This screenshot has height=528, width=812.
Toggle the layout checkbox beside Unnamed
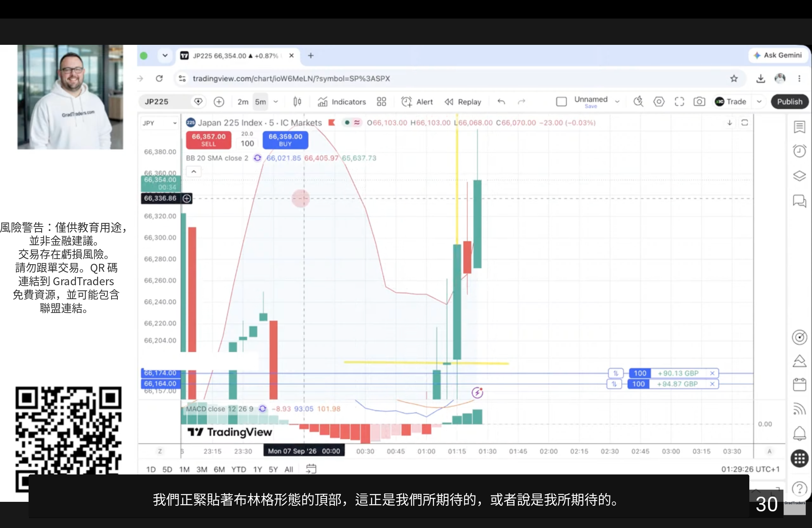[x=561, y=102]
